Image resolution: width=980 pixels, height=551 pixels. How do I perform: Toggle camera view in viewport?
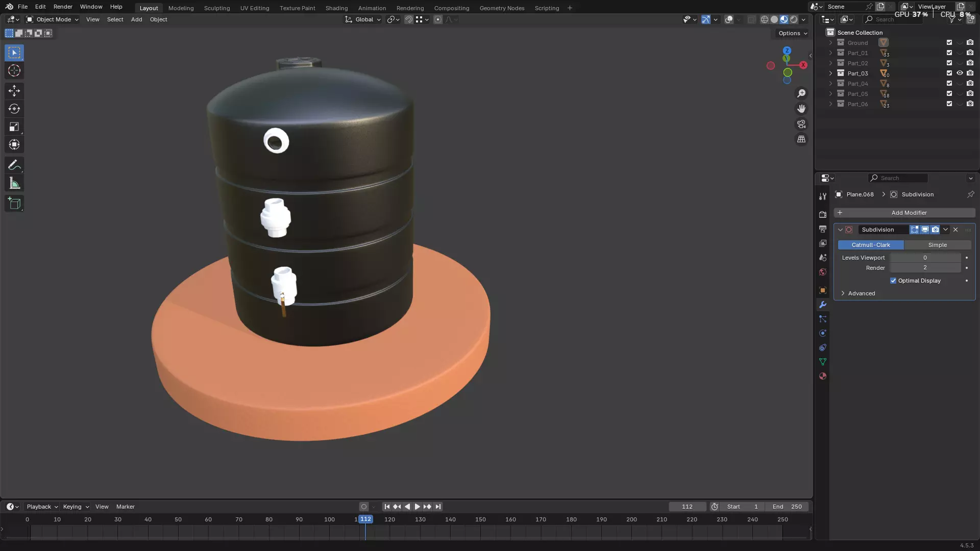(x=801, y=124)
